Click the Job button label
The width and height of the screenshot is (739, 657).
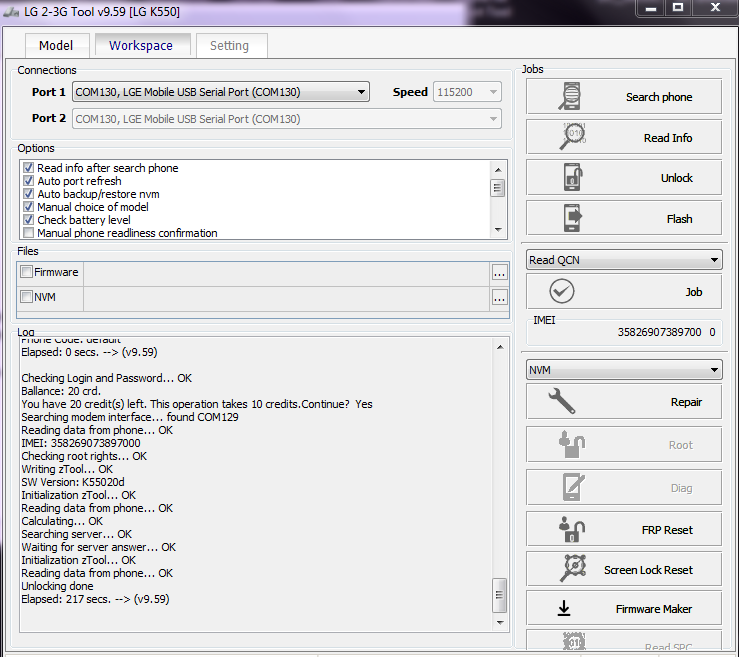click(x=694, y=292)
